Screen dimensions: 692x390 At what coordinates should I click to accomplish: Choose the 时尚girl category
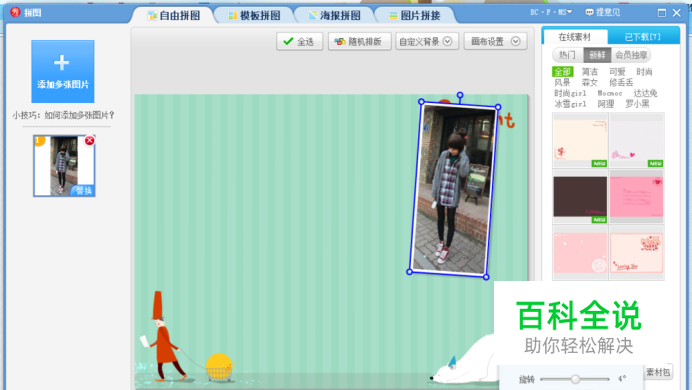pyautogui.click(x=570, y=93)
